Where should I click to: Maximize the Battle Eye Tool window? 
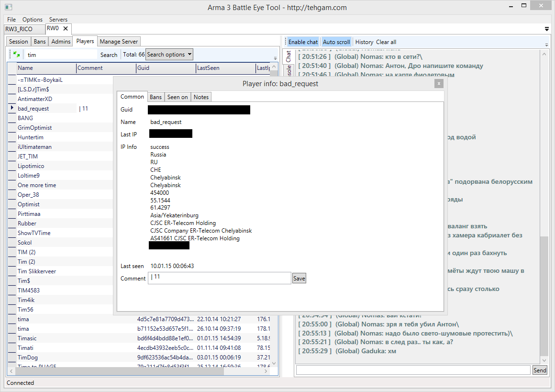(524, 5)
